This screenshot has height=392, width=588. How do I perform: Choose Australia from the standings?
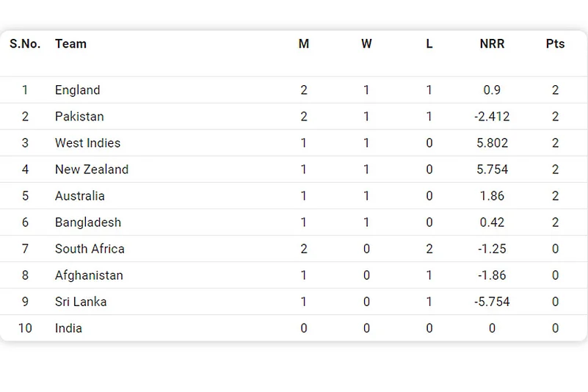point(79,196)
